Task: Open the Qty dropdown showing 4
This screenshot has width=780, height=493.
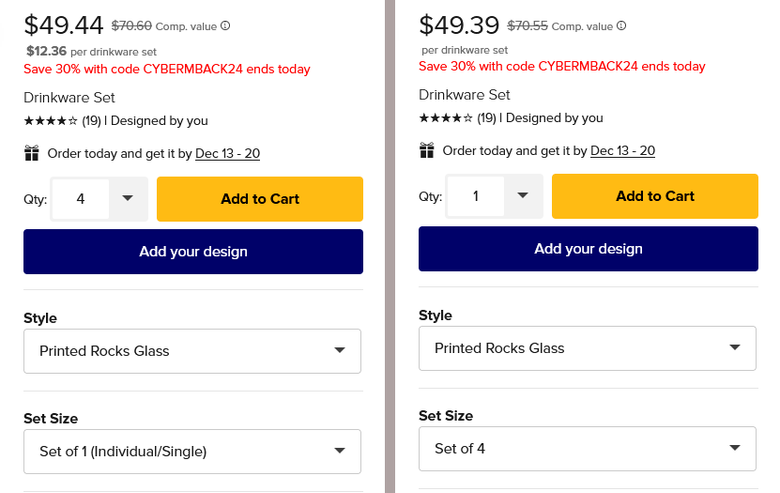Action: (99, 199)
